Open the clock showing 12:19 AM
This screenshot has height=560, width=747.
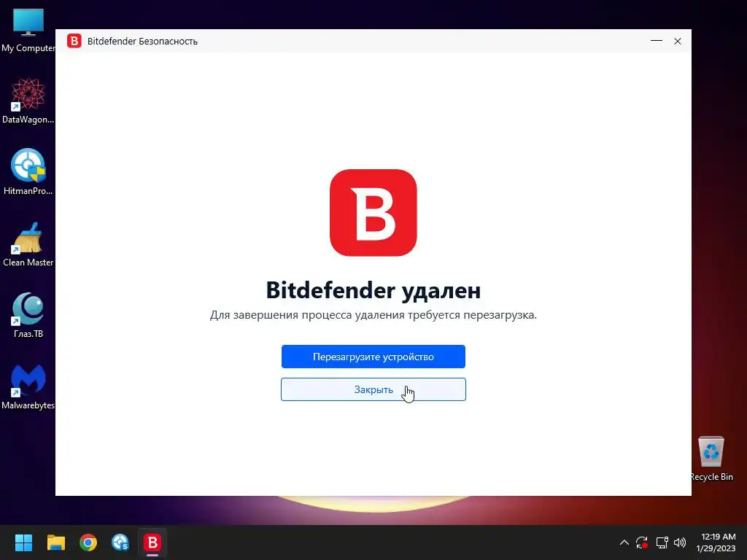pyautogui.click(x=716, y=542)
